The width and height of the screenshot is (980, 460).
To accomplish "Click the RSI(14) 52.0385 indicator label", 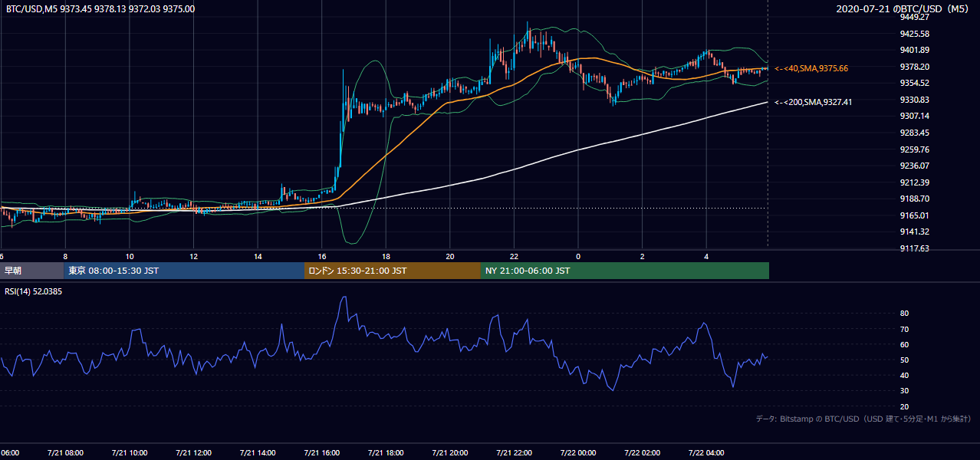I will (x=33, y=291).
